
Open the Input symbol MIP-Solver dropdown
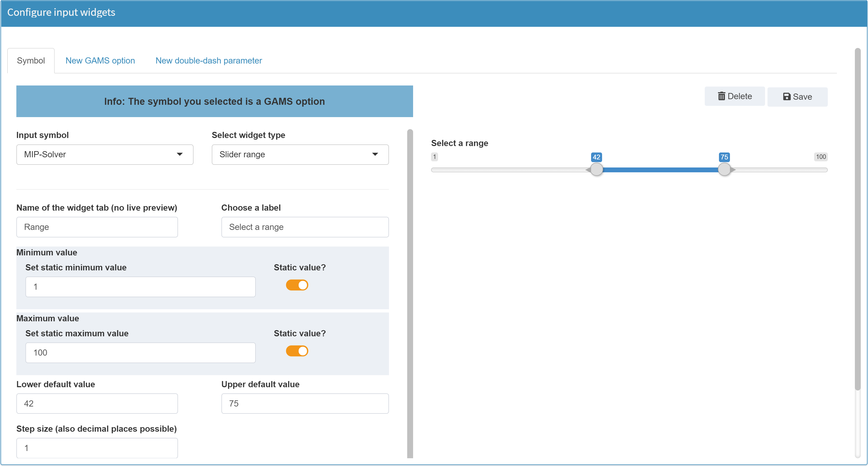tap(105, 154)
